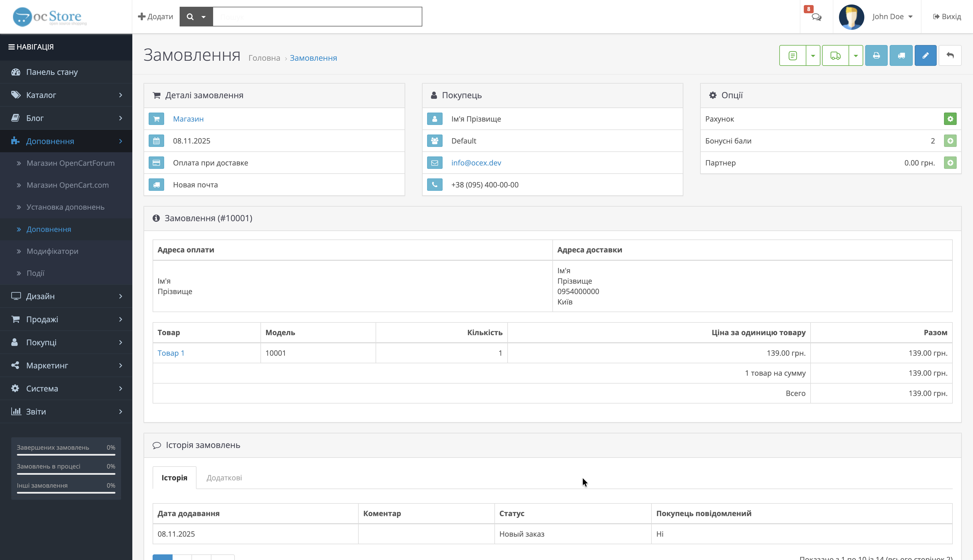Click the solid blue shipping truck button
This screenshot has height=560, width=973.
tap(901, 56)
